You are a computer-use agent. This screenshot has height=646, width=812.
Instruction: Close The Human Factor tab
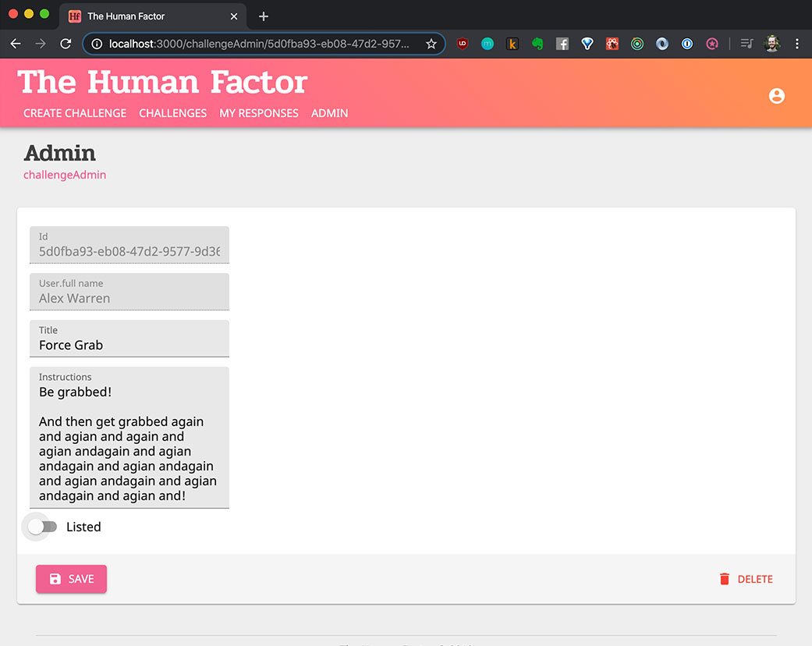[234, 16]
